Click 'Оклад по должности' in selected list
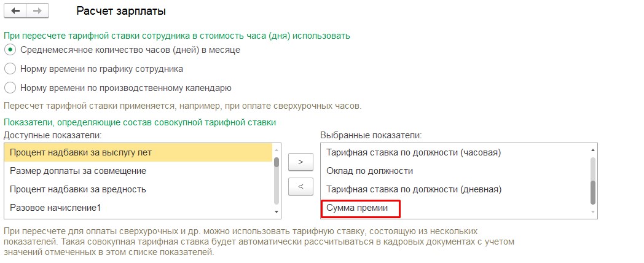The height and width of the screenshot is (263, 644). (369, 171)
